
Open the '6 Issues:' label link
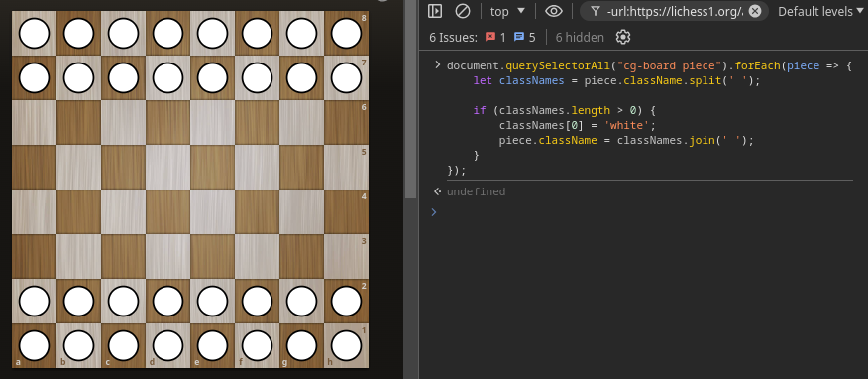tap(454, 37)
